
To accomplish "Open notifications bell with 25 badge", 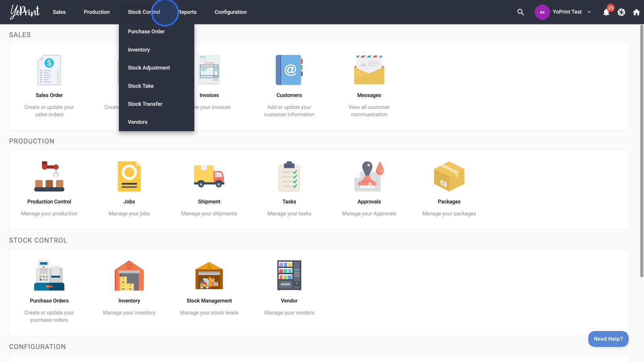I will pyautogui.click(x=606, y=12).
